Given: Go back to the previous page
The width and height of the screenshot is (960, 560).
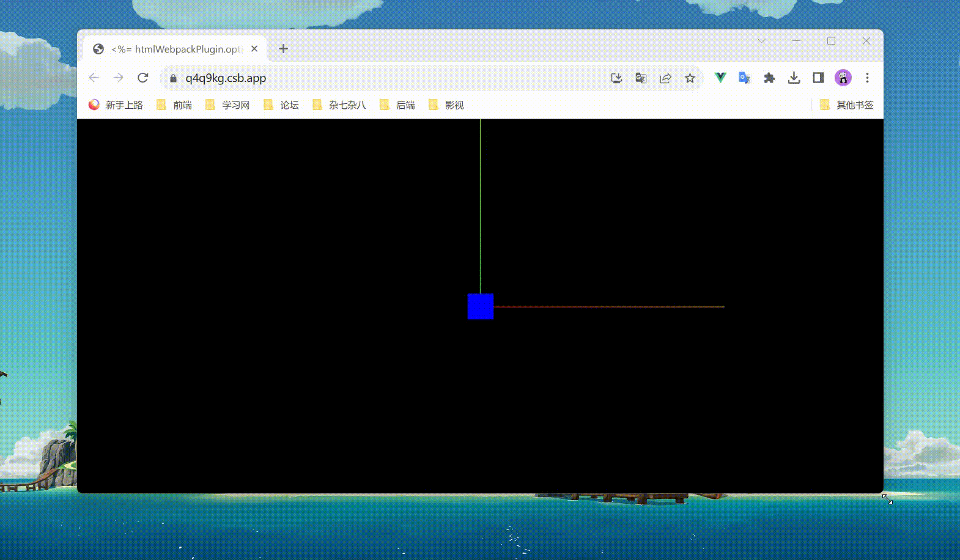Looking at the screenshot, I should pyautogui.click(x=94, y=78).
